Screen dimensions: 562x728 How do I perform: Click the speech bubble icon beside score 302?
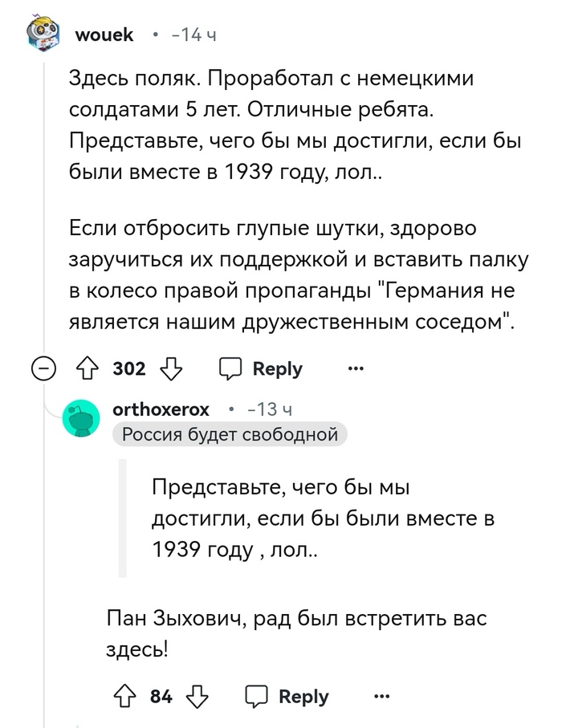click(x=231, y=369)
